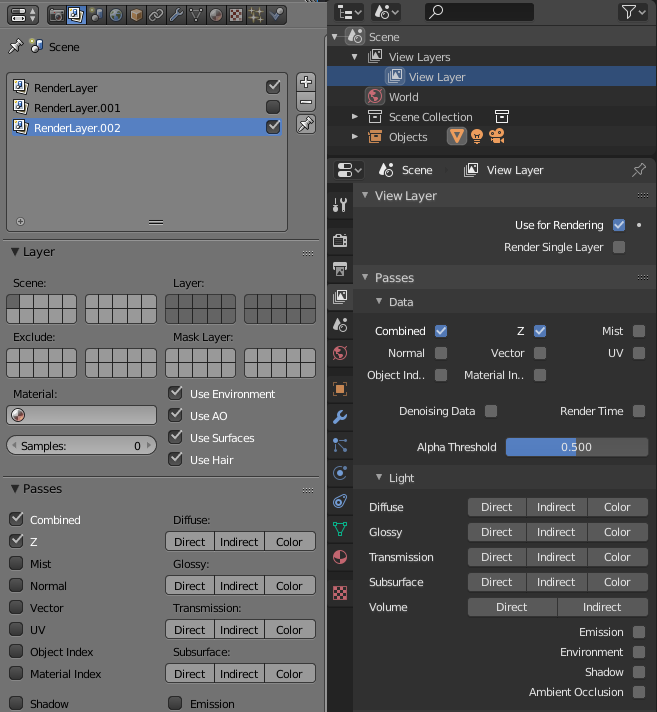Click the Samples value field
Viewport: 657px width, 712px height.
(82, 445)
